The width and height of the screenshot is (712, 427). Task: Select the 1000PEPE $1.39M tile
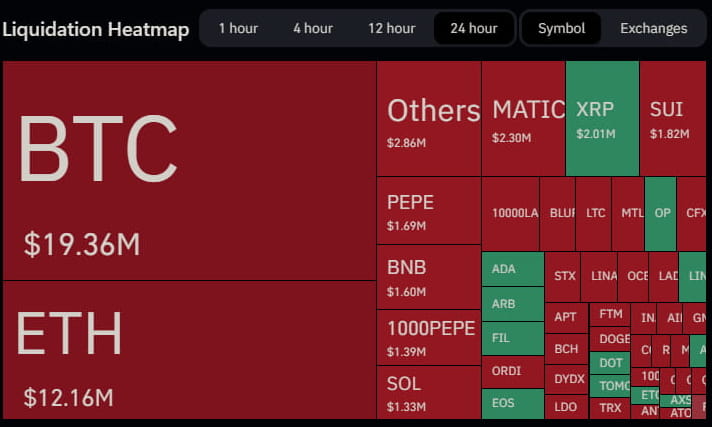pos(428,337)
